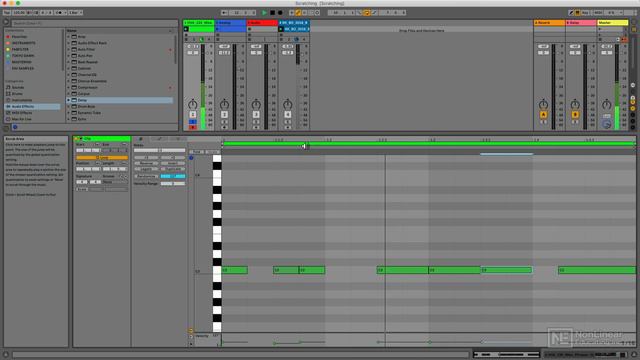Adjust the track 3 pan knob
Viewport: 640px width, 360px height.
click(x=256, y=104)
